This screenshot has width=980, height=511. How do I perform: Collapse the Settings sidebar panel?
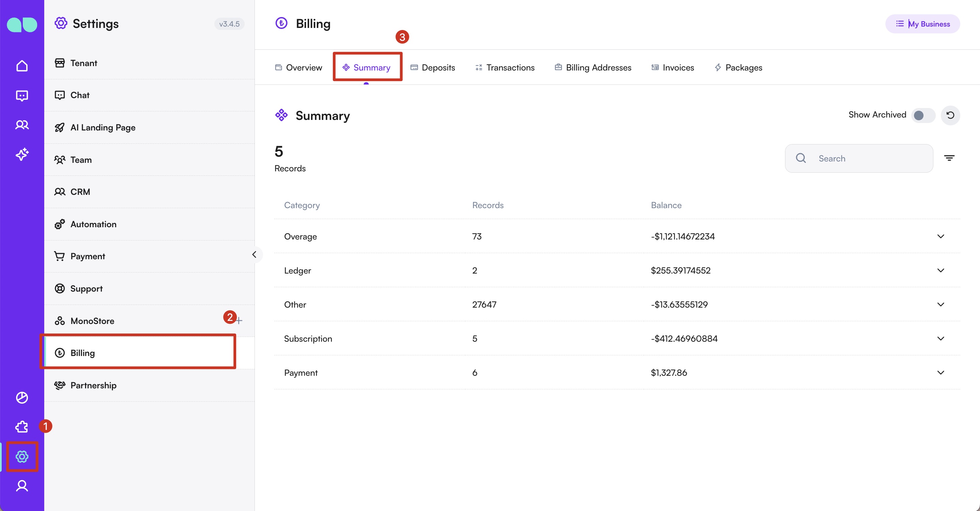(254, 255)
